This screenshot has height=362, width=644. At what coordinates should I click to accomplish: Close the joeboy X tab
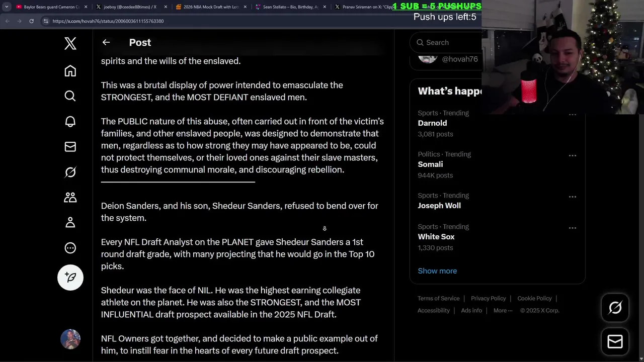(166, 7)
